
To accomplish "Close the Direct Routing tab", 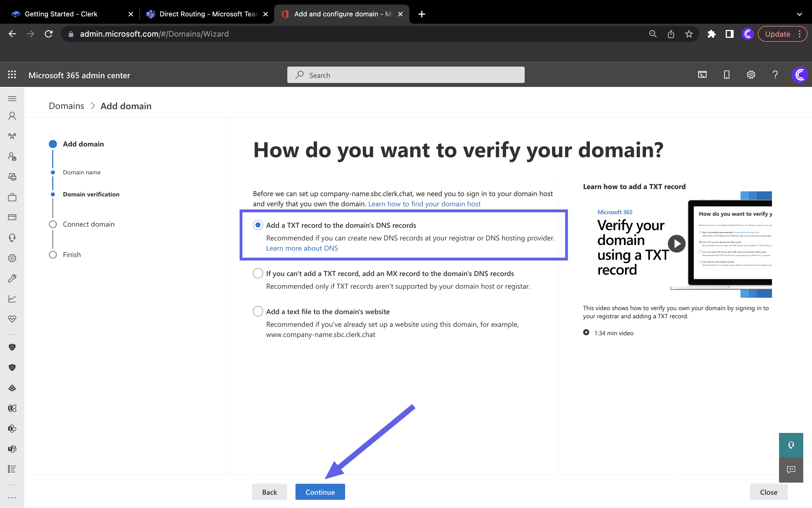I will click(x=265, y=14).
